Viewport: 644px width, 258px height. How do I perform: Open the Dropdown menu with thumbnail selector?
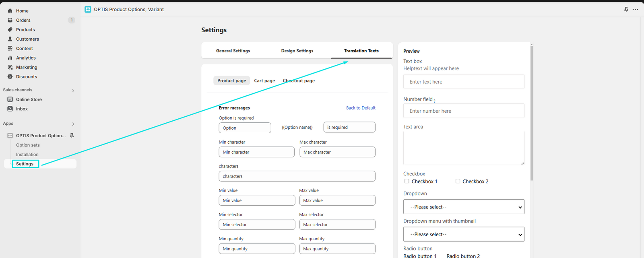pyautogui.click(x=464, y=234)
